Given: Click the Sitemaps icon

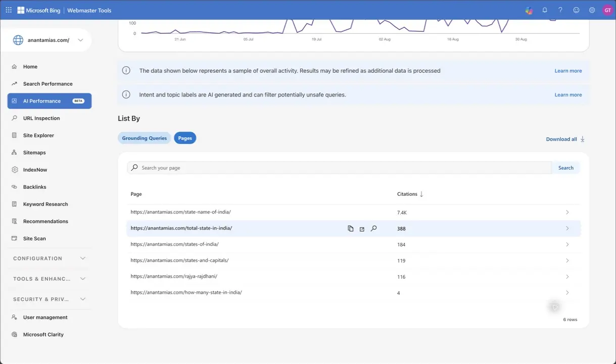Looking at the screenshot, I should 14,152.
